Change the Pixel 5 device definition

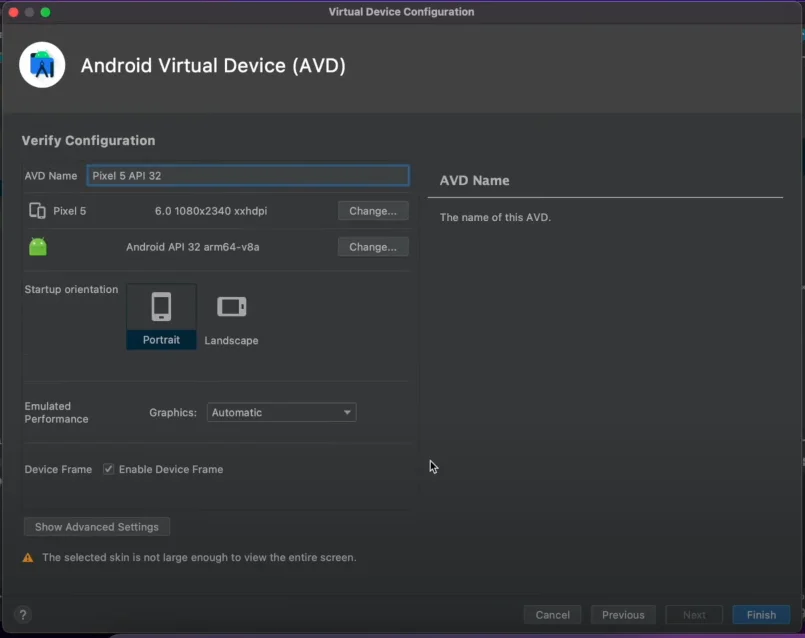[372, 211]
